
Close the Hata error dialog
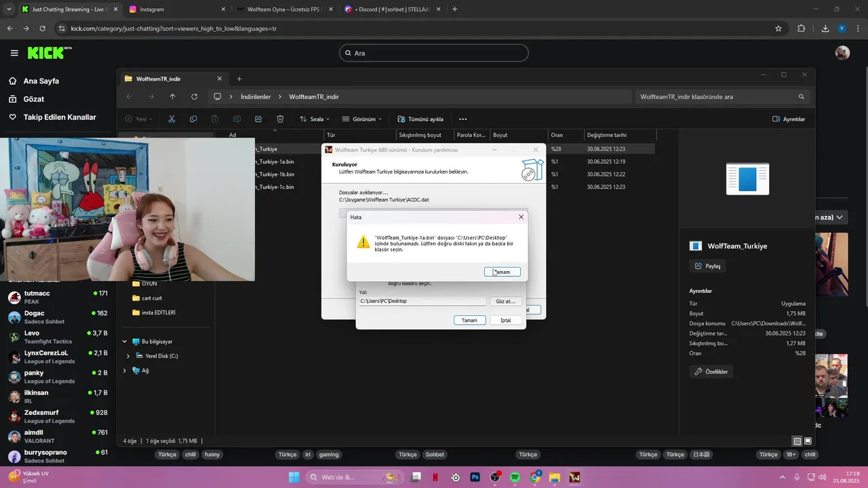point(521,217)
